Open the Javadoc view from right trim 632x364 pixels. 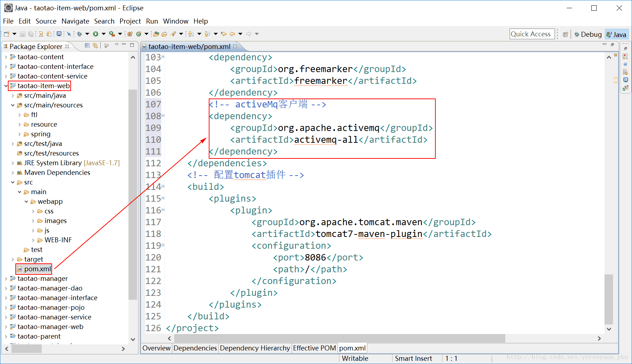[x=626, y=64]
